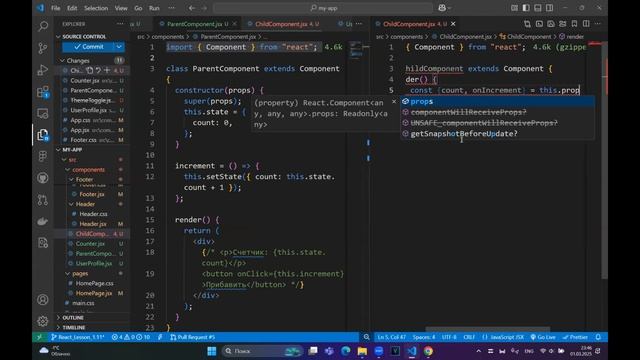Viewport: 640px width, 360px height.
Task: Click the React_Lesson branch in status bar
Action: point(78,337)
